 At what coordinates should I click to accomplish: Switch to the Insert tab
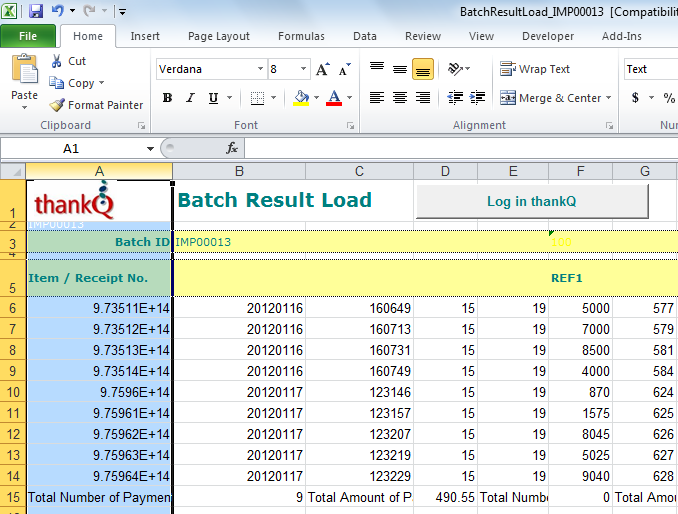click(x=145, y=36)
